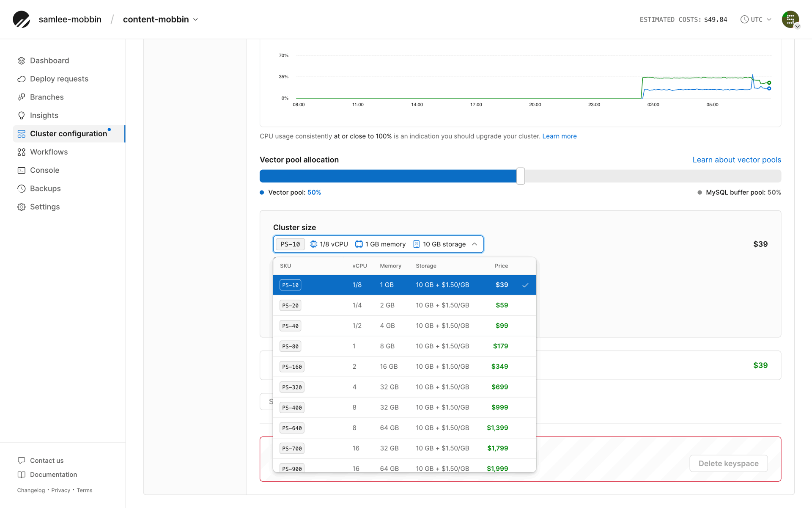
Task: Select the PS-20 cluster size option
Action: (x=404, y=305)
